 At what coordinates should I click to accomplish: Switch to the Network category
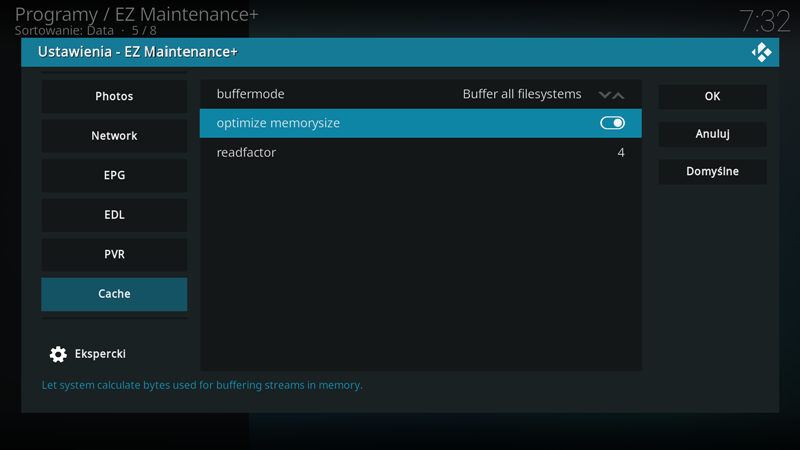click(x=114, y=136)
